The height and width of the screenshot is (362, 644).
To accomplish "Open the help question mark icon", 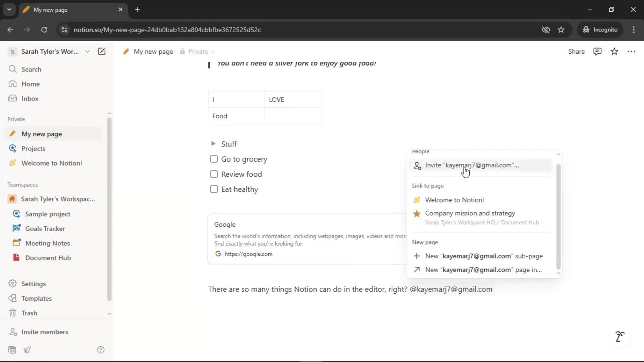I will tap(101, 350).
